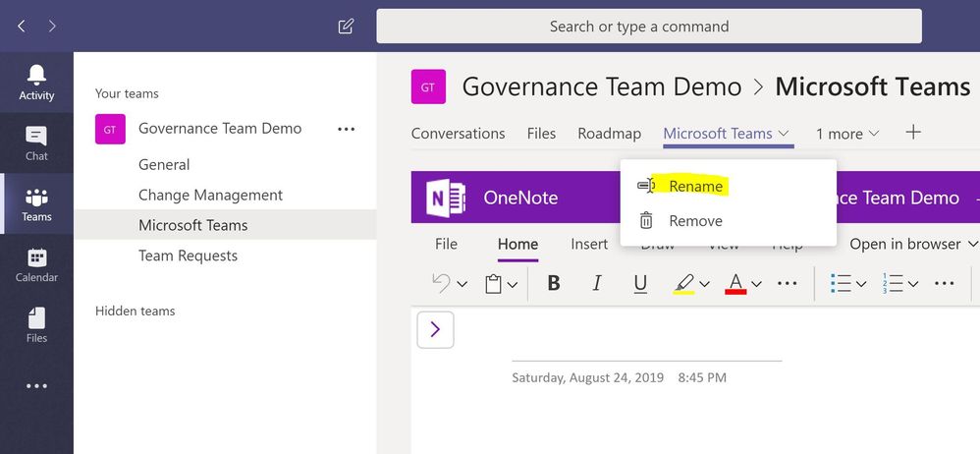
Task: Click the Paste clipboard icon
Action: pos(494,284)
